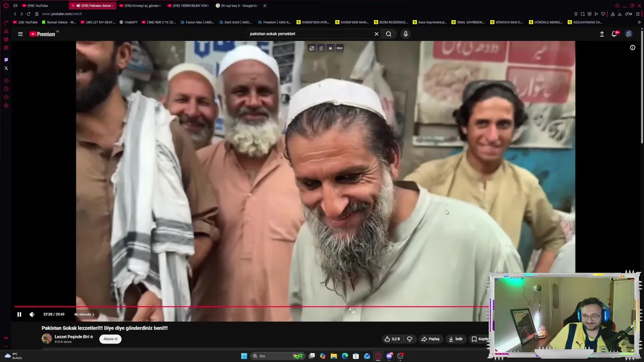The width and height of the screenshot is (644, 362).
Task: Open File Explorer from taskbar
Action: point(334,356)
